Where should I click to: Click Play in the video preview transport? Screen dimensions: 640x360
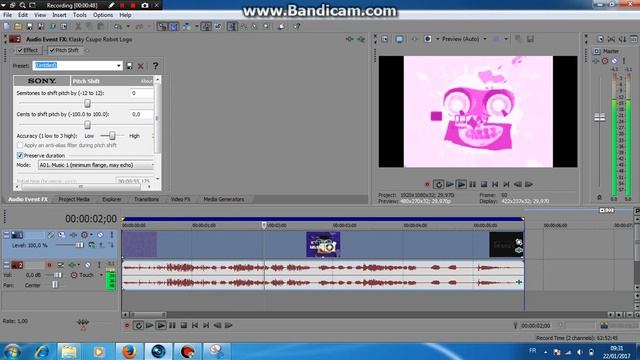(x=461, y=184)
